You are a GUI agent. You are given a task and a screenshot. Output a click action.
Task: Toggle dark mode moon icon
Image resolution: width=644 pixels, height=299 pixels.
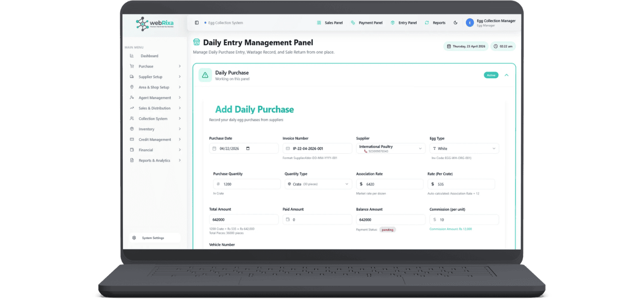coord(455,23)
